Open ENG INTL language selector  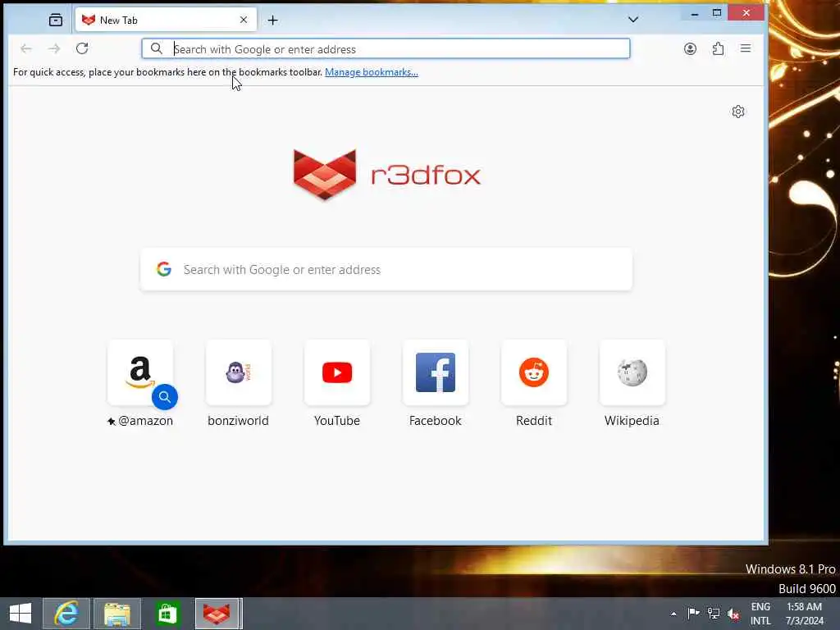[760, 614]
